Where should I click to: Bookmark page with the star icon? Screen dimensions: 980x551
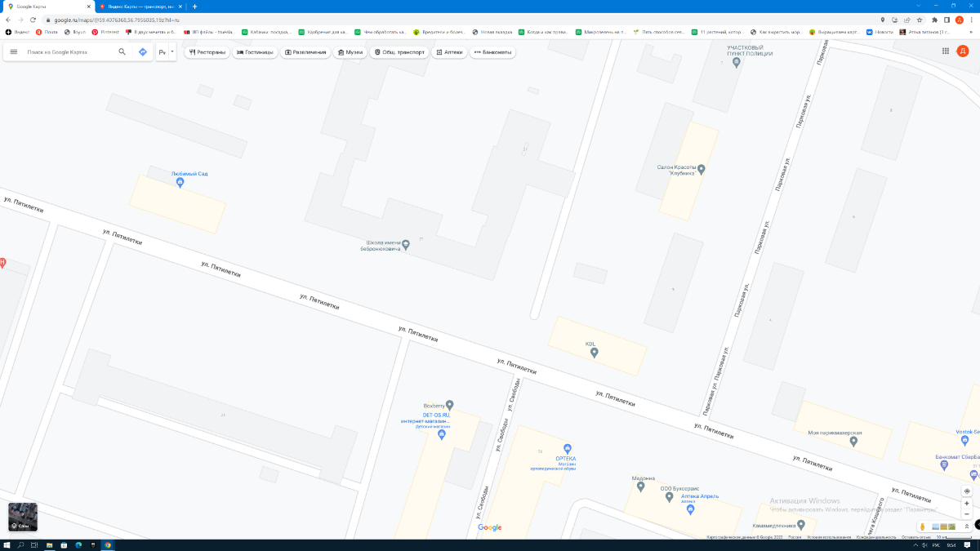point(920,20)
